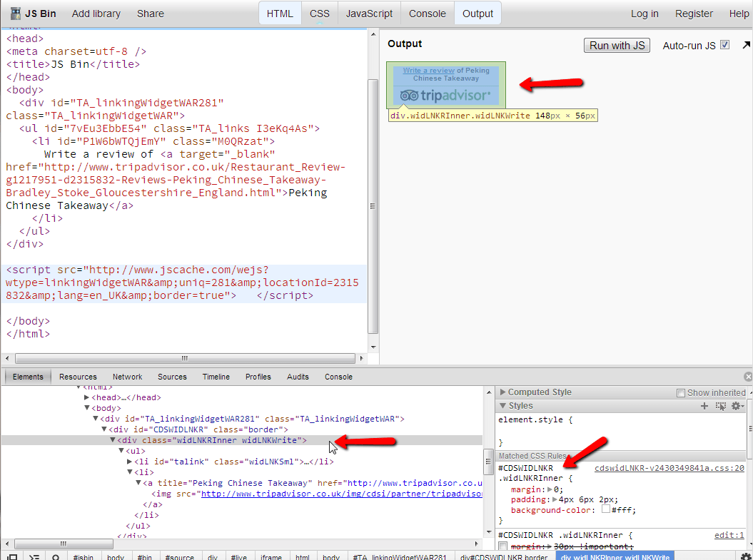Screen dimensions: 753x560
Task: Open the edit:1 source link
Action: [x=729, y=535]
